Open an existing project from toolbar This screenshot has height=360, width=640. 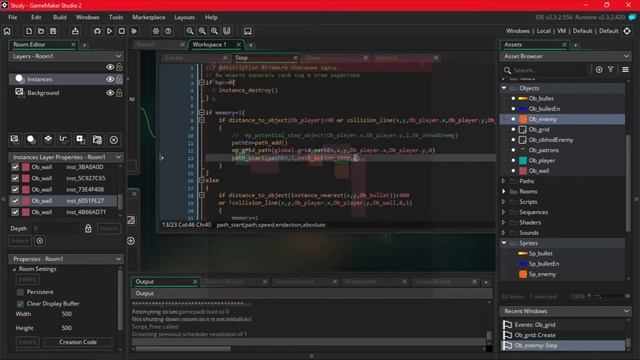tap(41, 31)
